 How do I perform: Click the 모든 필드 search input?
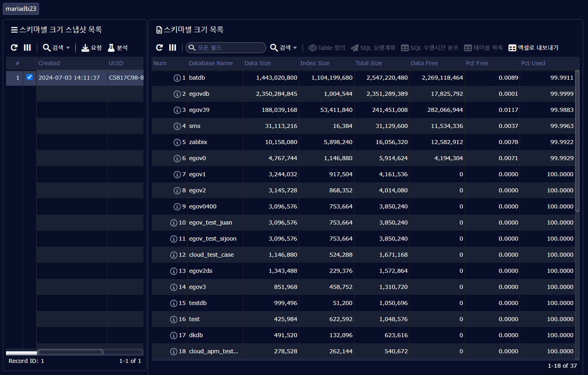tap(229, 47)
